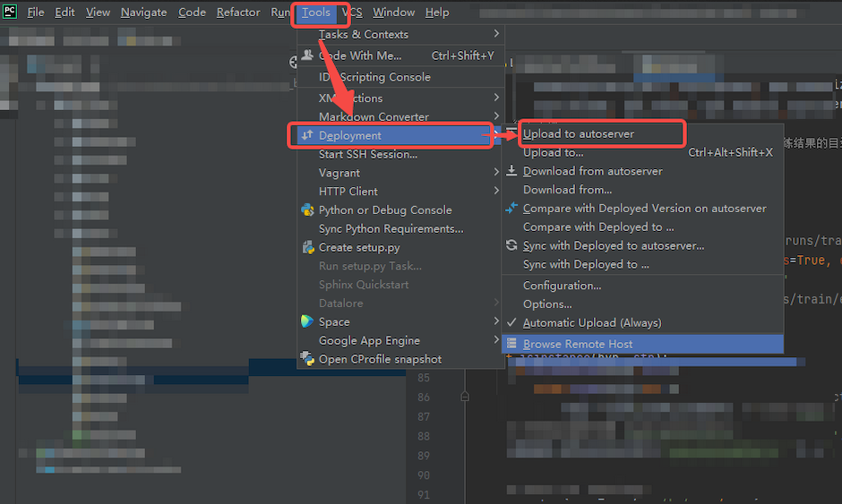Expand Google App Engine submenu arrow
The image size is (842, 504).
pyautogui.click(x=496, y=340)
